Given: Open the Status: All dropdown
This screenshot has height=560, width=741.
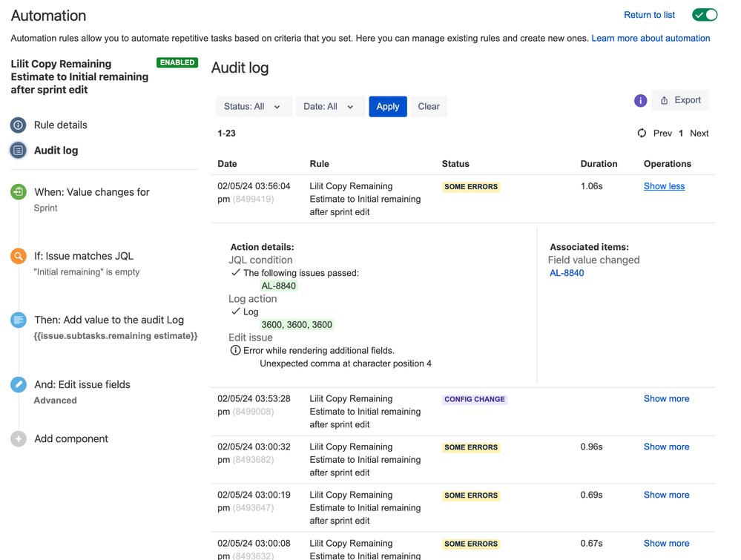Looking at the screenshot, I should pos(253,107).
